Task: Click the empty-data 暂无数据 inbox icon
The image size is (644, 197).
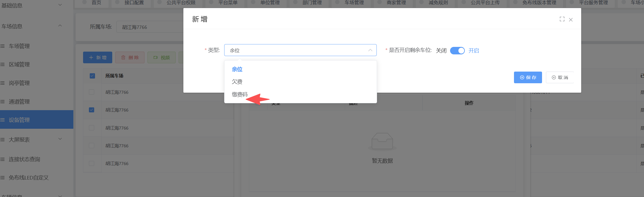Action: [x=382, y=142]
